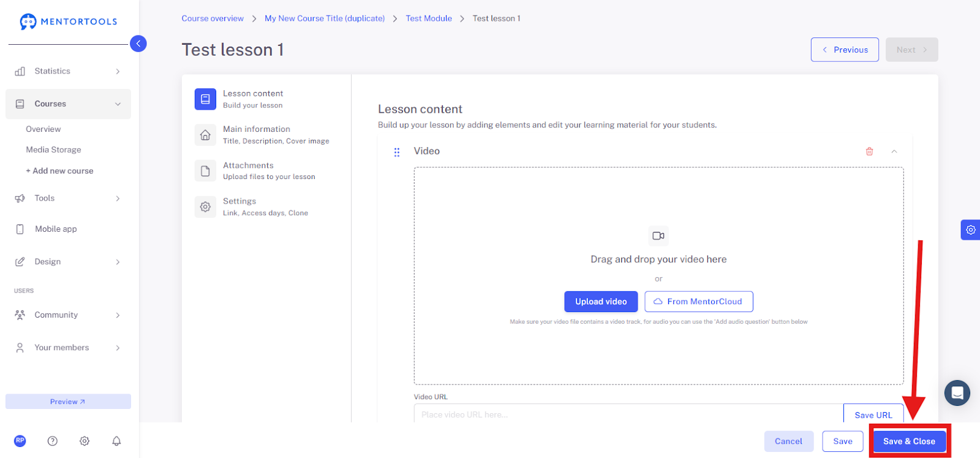Click the Settings gear icon in lesson menu

point(205,207)
